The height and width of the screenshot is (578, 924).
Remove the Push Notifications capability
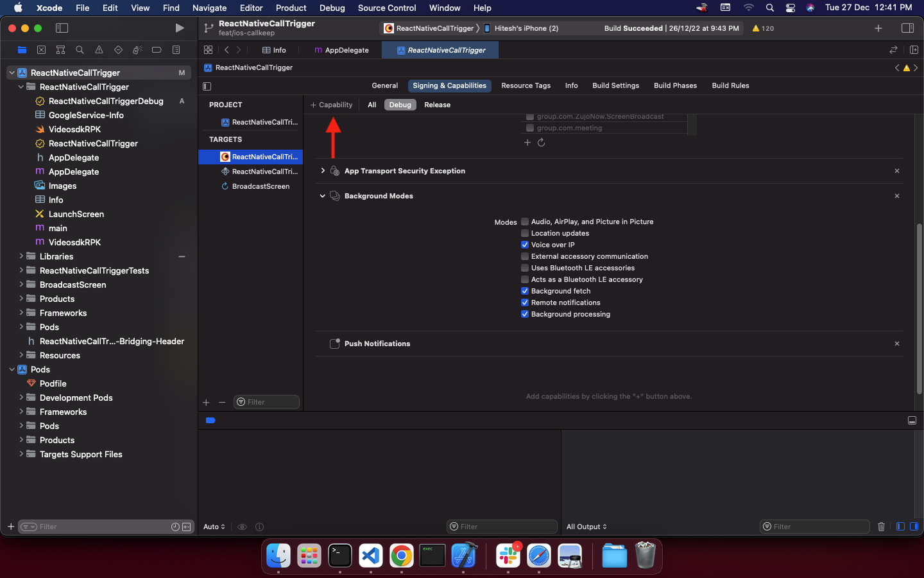[x=897, y=344]
